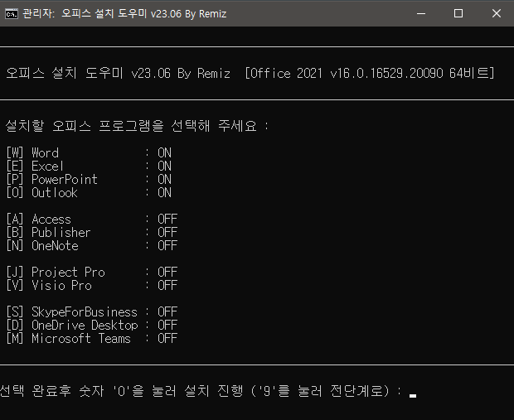The width and height of the screenshot is (514, 420).
Task: Click the blinking cursor at the input prompt
Action: pos(413,396)
